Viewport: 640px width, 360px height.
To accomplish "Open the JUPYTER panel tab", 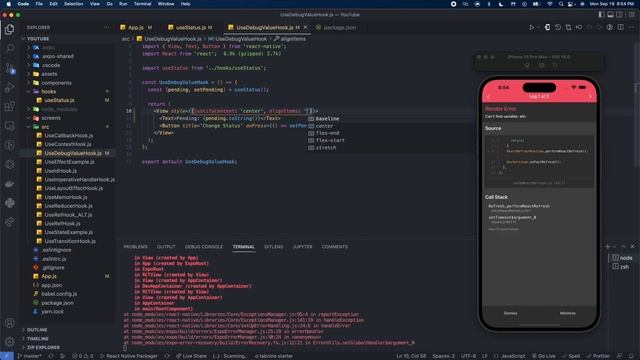I will (302, 247).
